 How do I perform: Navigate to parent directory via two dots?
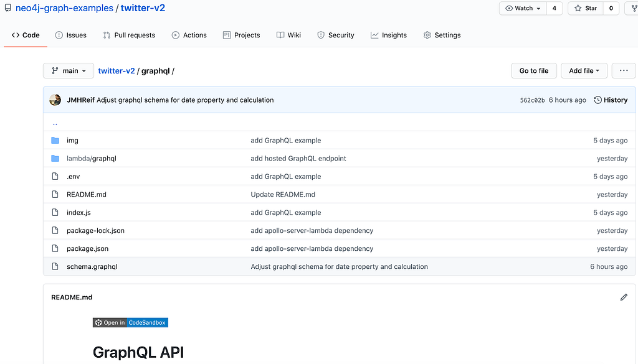(x=55, y=123)
